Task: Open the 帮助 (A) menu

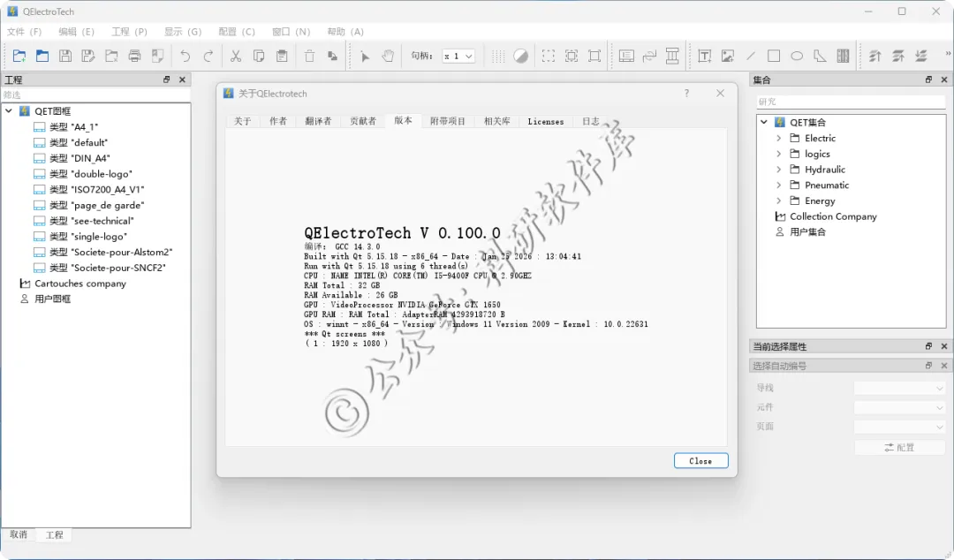Action: click(x=345, y=32)
